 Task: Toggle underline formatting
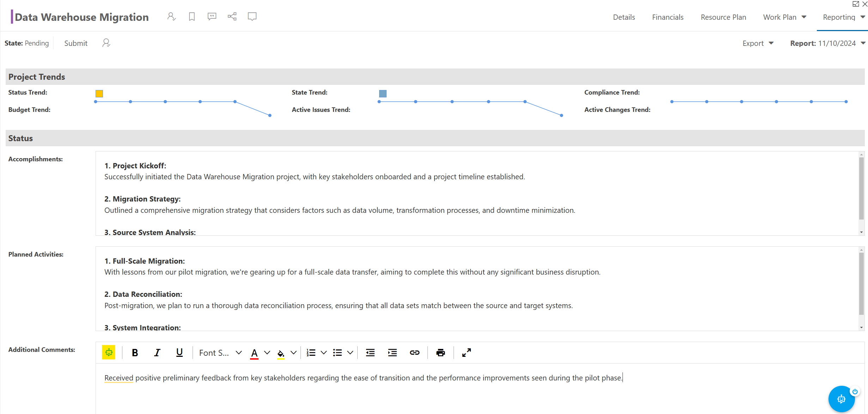(180, 353)
